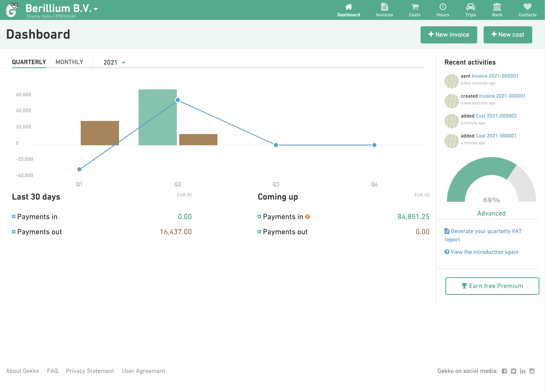
Task: Expand Payments in under Last 30 days
Action: pyautogui.click(x=14, y=217)
